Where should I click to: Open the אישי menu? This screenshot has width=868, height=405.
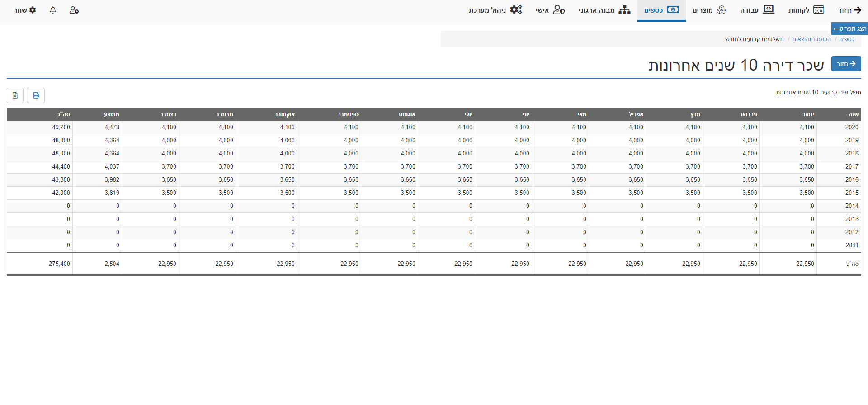550,10
